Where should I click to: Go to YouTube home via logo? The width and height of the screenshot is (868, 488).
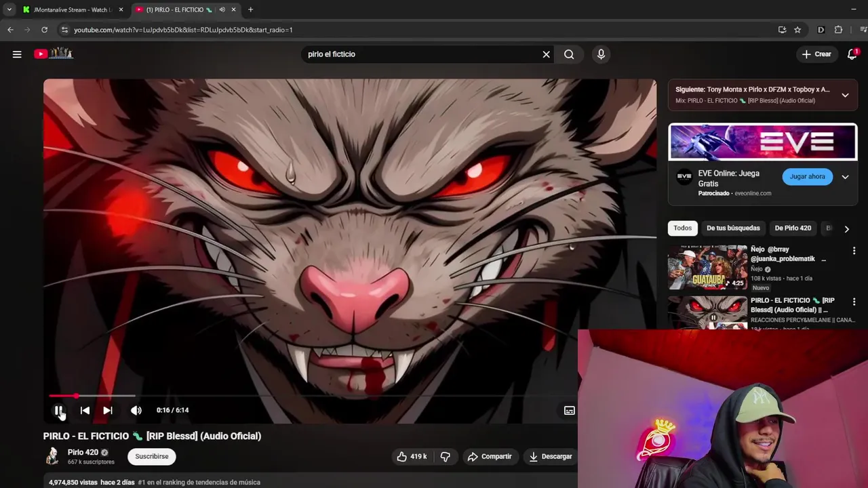pyautogui.click(x=54, y=54)
